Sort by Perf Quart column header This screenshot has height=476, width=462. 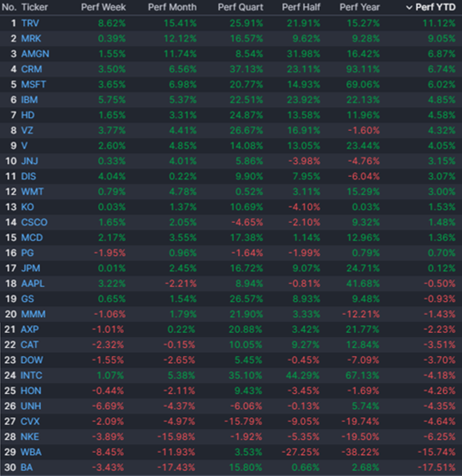coord(240,8)
